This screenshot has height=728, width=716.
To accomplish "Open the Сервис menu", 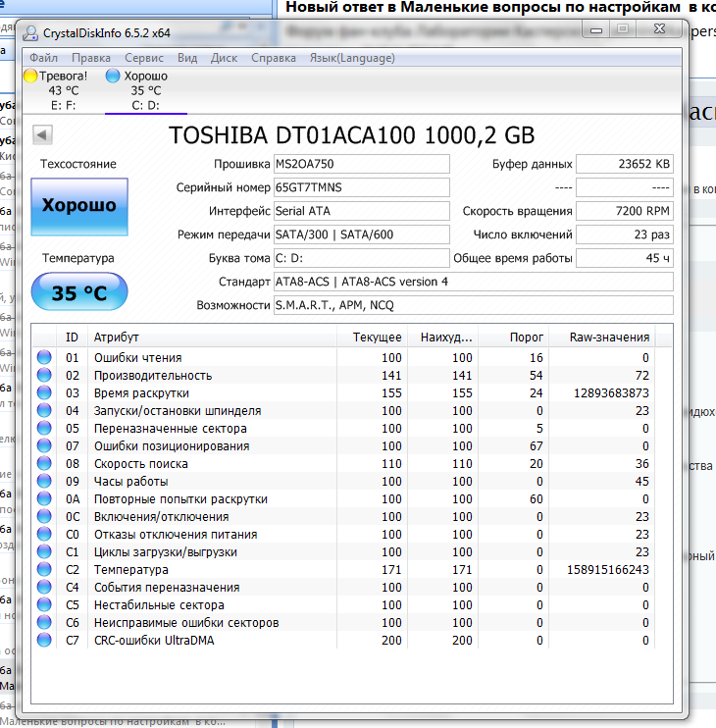I will pyautogui.click(x=144, y=58).
